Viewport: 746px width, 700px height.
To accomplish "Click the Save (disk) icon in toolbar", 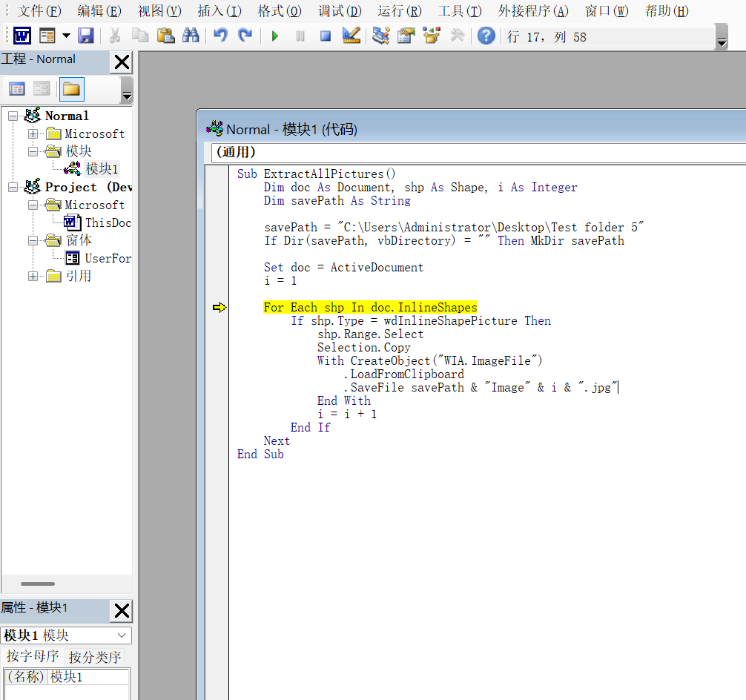I will 85,36.
